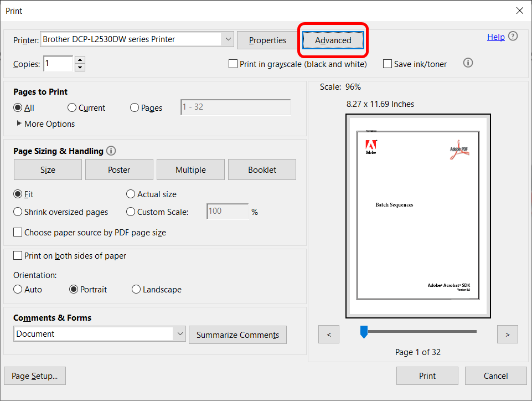Switch to Poster page sizing mode
This screenshot has width=532, height=401.
pos(119,169)
